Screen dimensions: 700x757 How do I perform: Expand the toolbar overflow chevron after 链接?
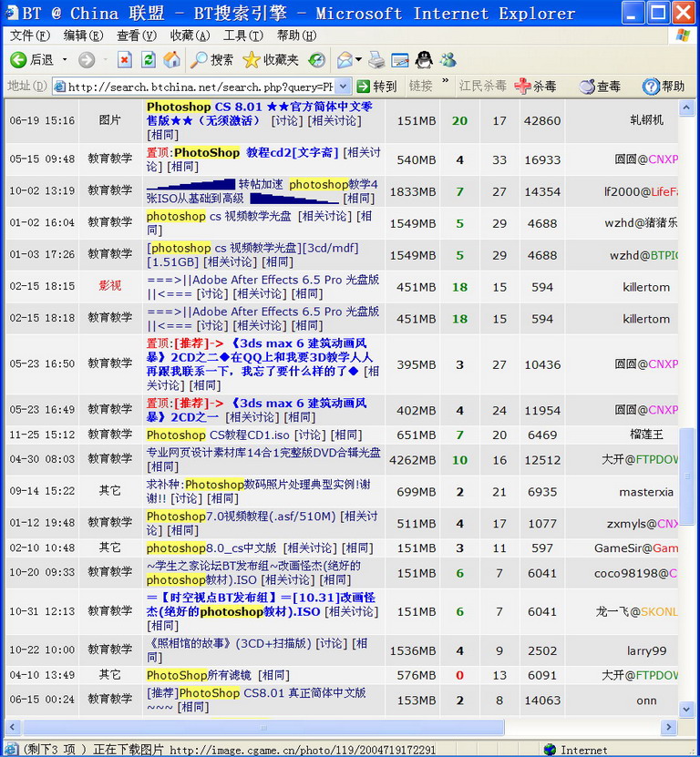[x=445, y=81]
